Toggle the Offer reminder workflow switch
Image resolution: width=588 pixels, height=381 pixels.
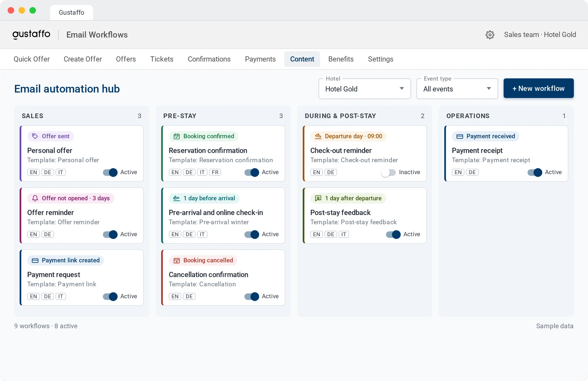[x=110, y=234]
